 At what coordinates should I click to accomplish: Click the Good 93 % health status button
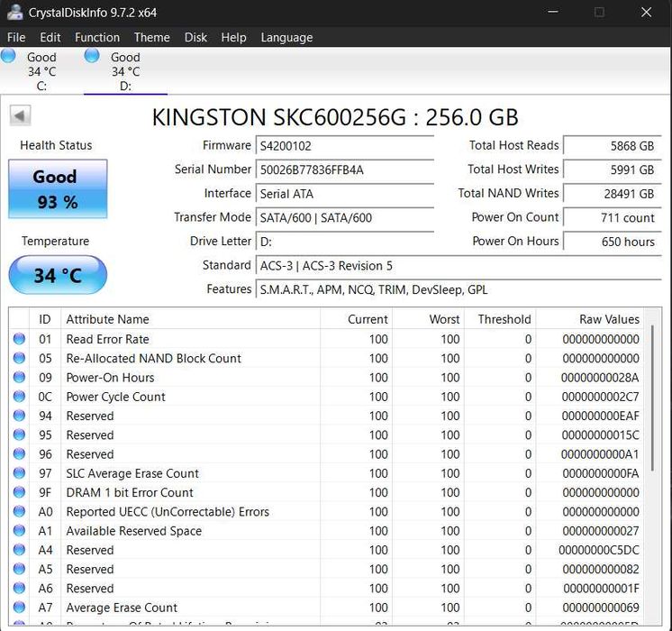pos(58,188)
